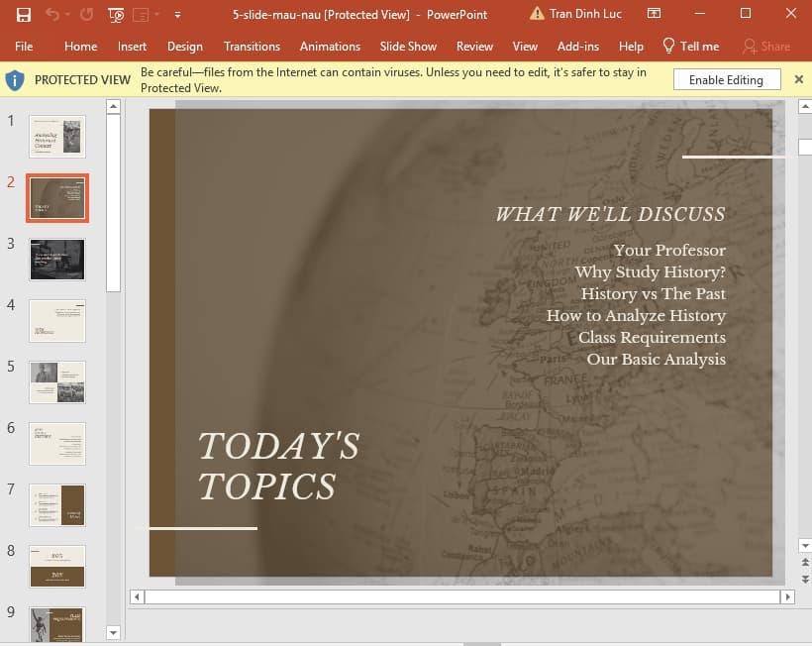The image size is (812, 646).
Task: Expand the Customize Quick Access Toolbar dropdown
Action: tap(177, 15)
